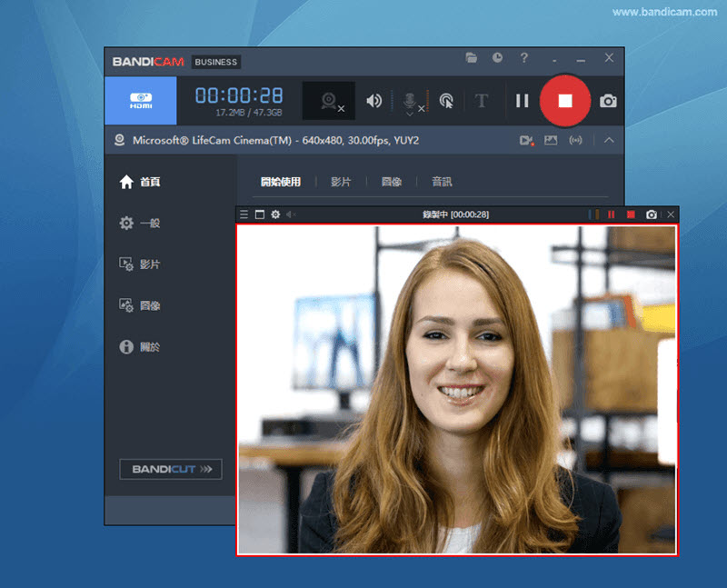Select the HDMI device recording mode
727x588 pixels.
(x=141, y=101)
